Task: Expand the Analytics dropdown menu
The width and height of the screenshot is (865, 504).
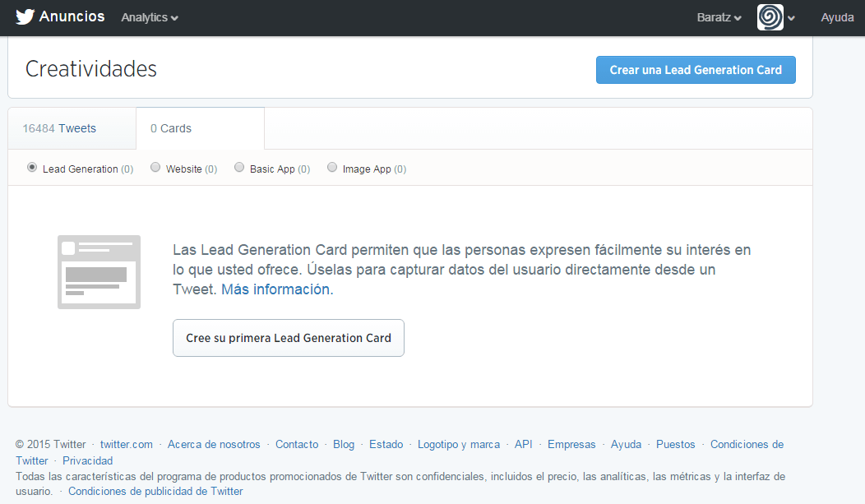Action: (x=150, y=17)
